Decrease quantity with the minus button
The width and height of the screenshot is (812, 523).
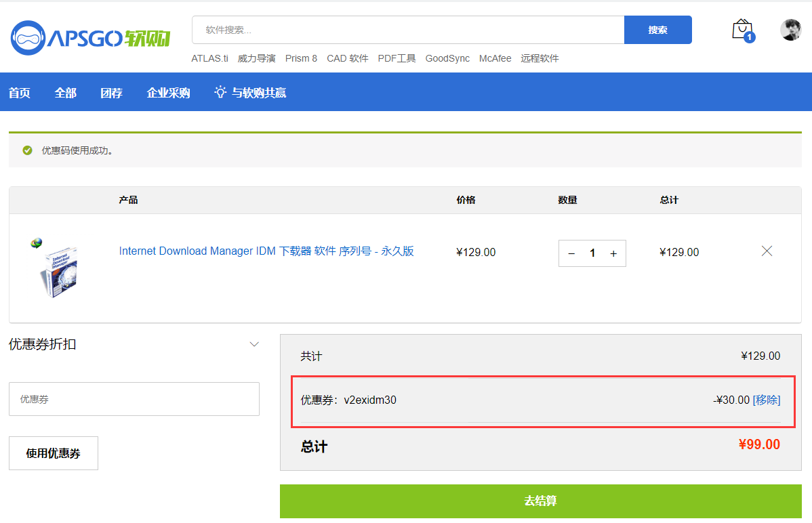571,253
